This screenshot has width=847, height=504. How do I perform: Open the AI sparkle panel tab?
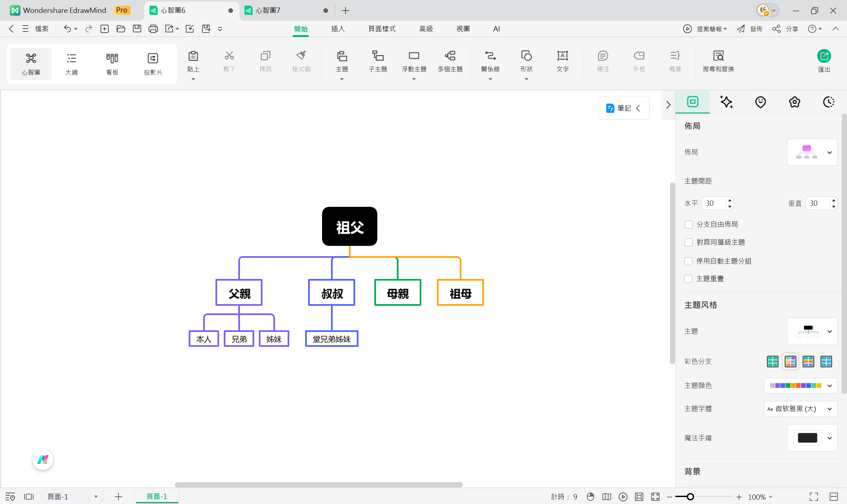pos(726,102)
